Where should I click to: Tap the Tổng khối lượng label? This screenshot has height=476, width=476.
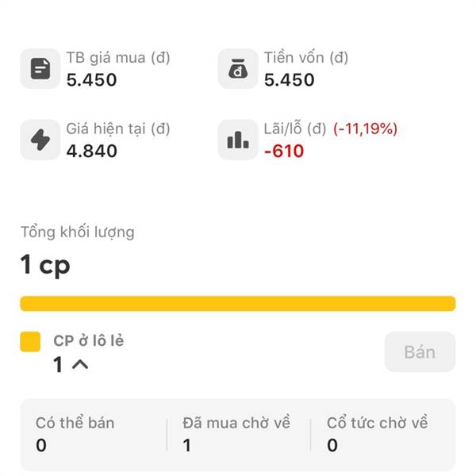click(x=78, y=232)
